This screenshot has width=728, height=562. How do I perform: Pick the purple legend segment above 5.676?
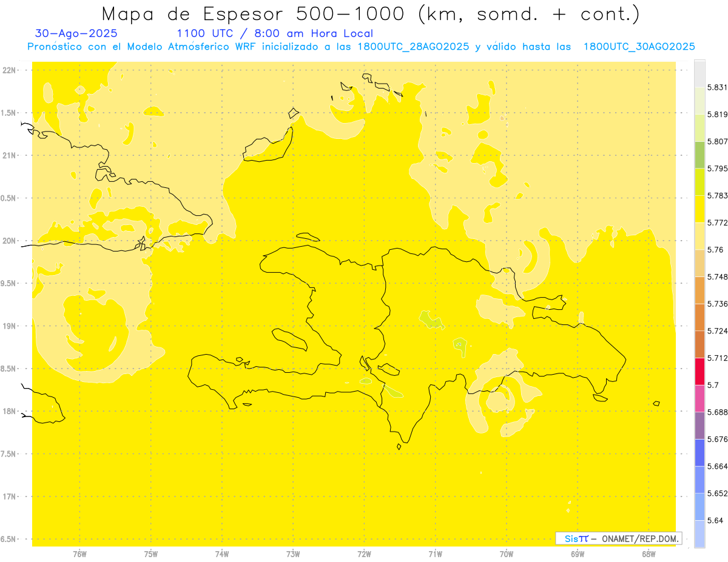(x=699, y=426)
